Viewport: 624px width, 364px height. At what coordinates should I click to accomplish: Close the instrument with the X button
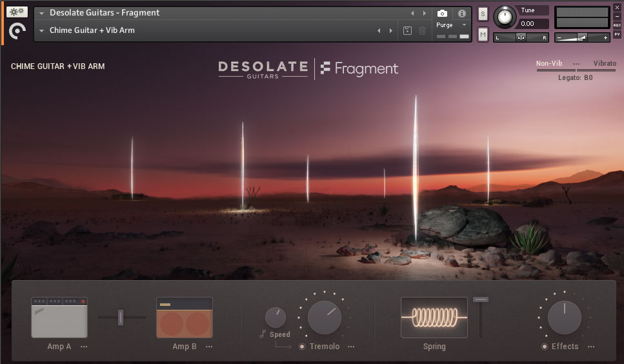617,8
